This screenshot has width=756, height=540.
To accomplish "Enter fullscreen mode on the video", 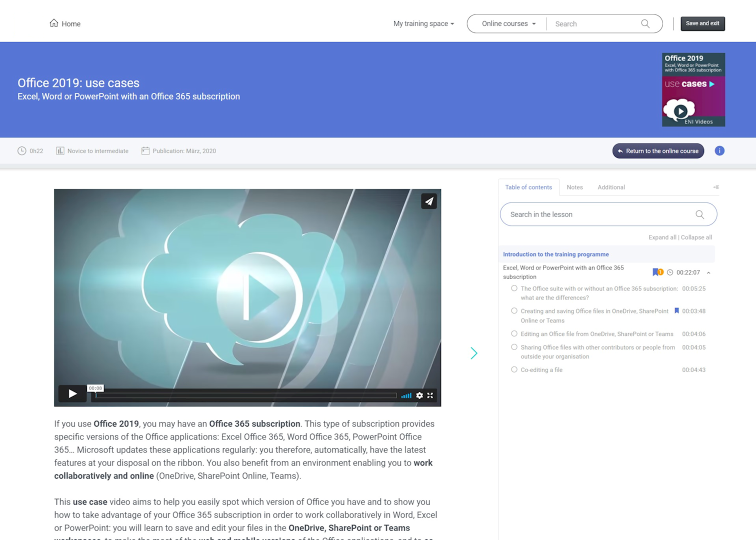I will coord(430,395).
